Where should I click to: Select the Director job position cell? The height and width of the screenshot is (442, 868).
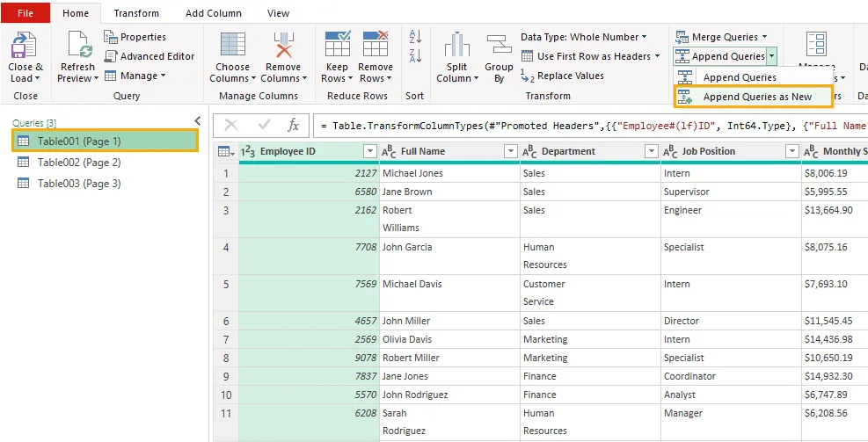[x=731, y=321]
